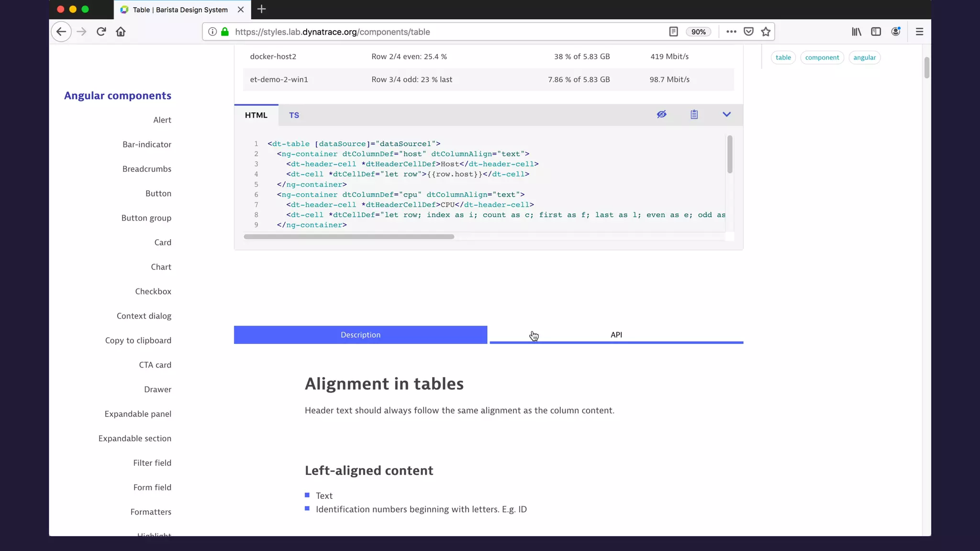
Task: Reload the page
Action: [x=101, y=32]
